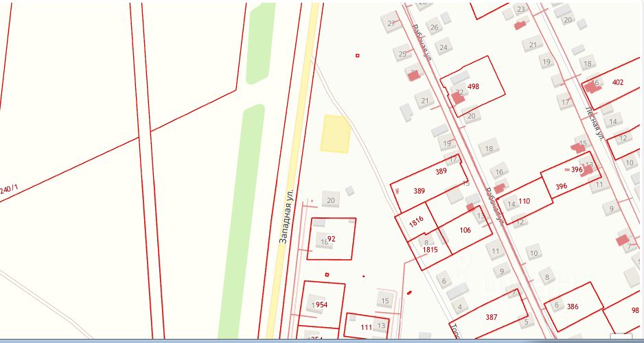The height and width of the screenshot is (343, 644).
Task: Select cadastral parcel 1815
Action: coord(430,249)
